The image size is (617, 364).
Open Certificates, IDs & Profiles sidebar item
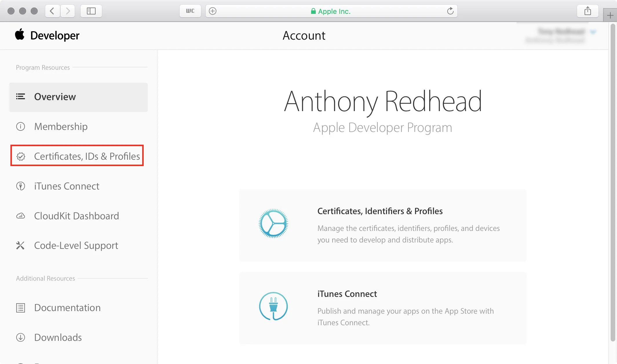coord(87,156)
